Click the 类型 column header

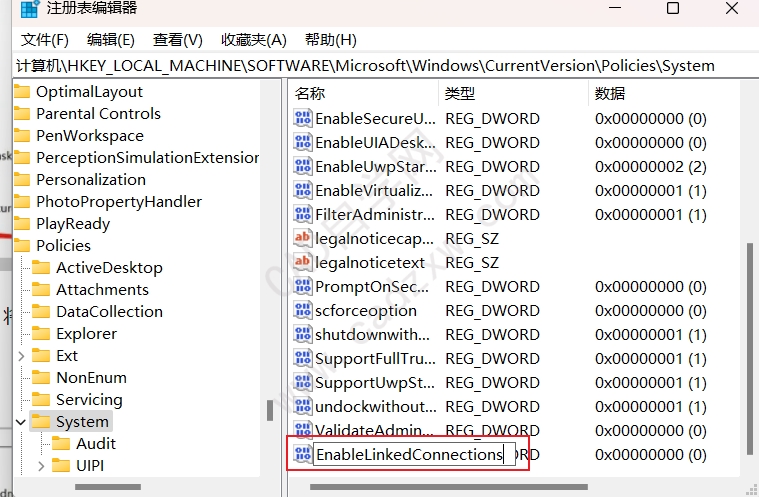460,93
